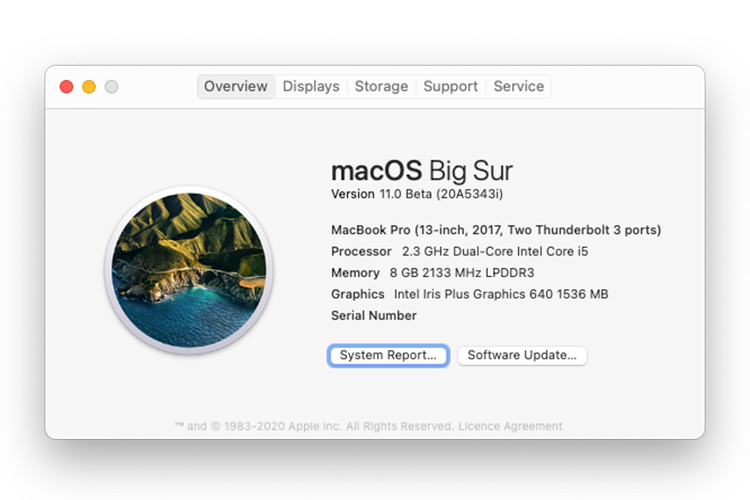Minimize the window with yellow button
This screenshot has width=750, height=500.
(x=89, y=87)
